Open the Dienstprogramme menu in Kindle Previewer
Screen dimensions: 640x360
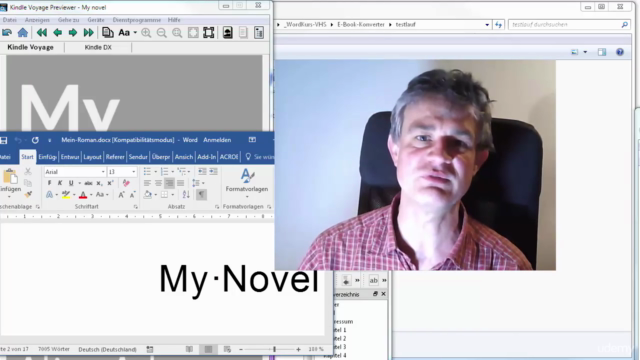tap(137, 20)
